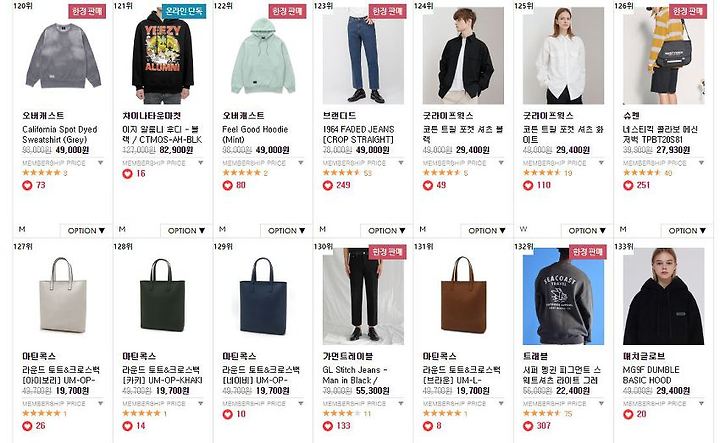
Task: Open California Spot Dyed Sweatshirt (Grey) product link
Action: (60, 135)
